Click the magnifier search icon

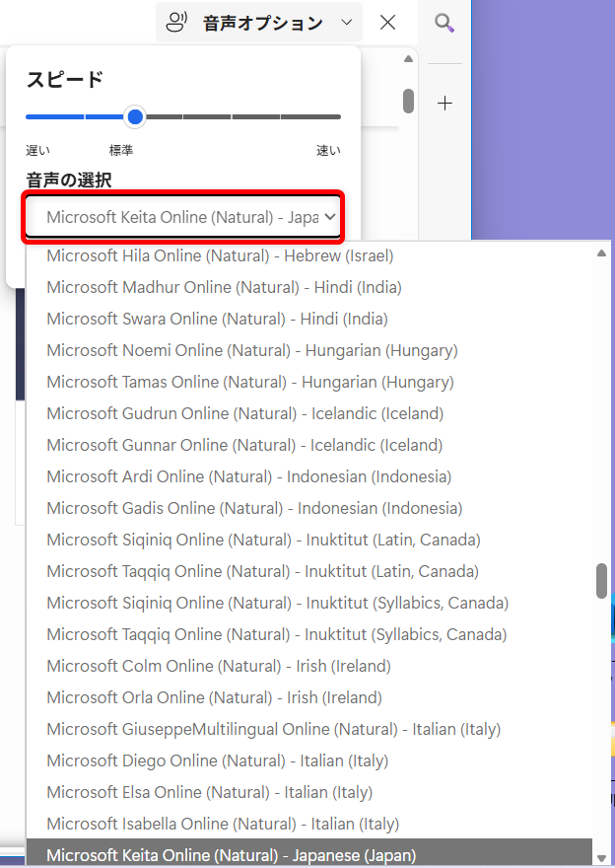click(x=444, y=24)
